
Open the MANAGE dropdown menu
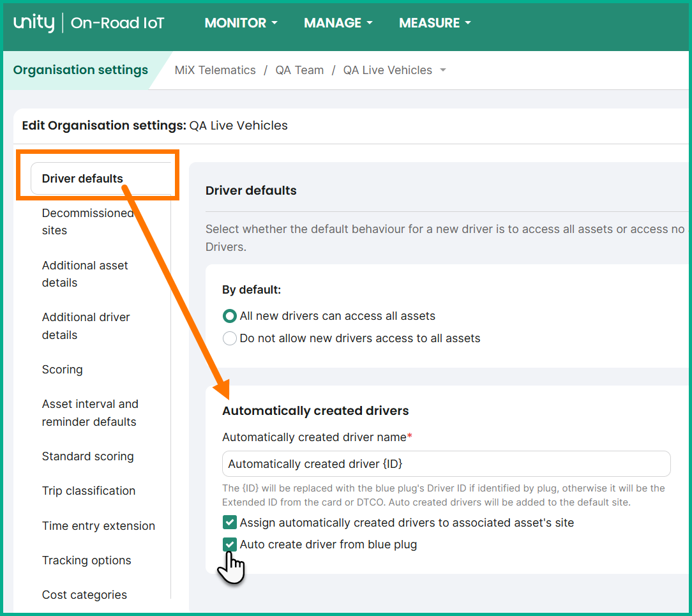point(338,23)
